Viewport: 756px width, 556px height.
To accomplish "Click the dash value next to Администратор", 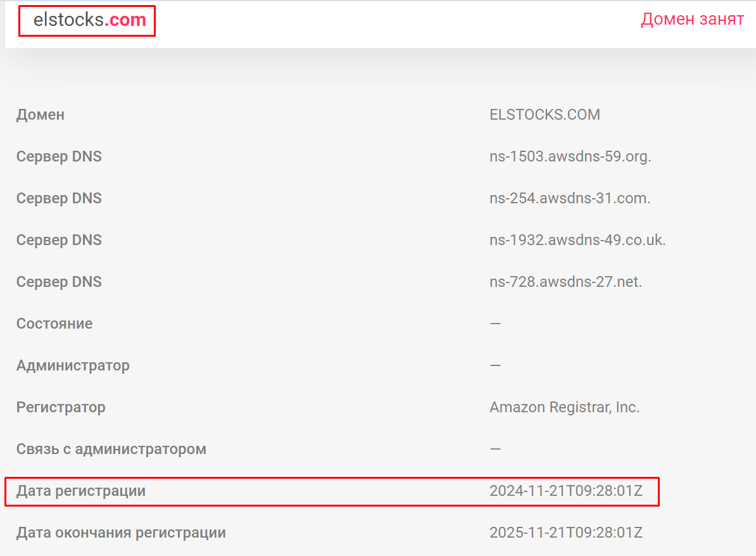I will coord(495,365).
